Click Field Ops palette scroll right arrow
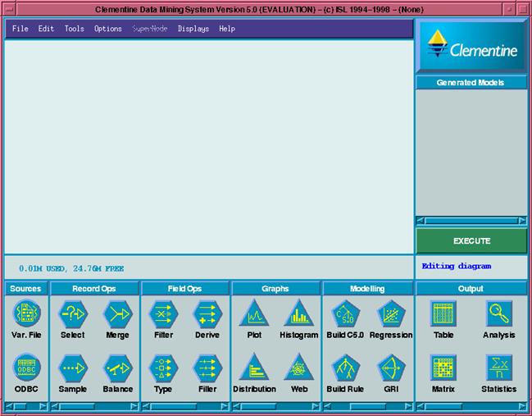The image size is (532, 416). (x=225, y=406)
